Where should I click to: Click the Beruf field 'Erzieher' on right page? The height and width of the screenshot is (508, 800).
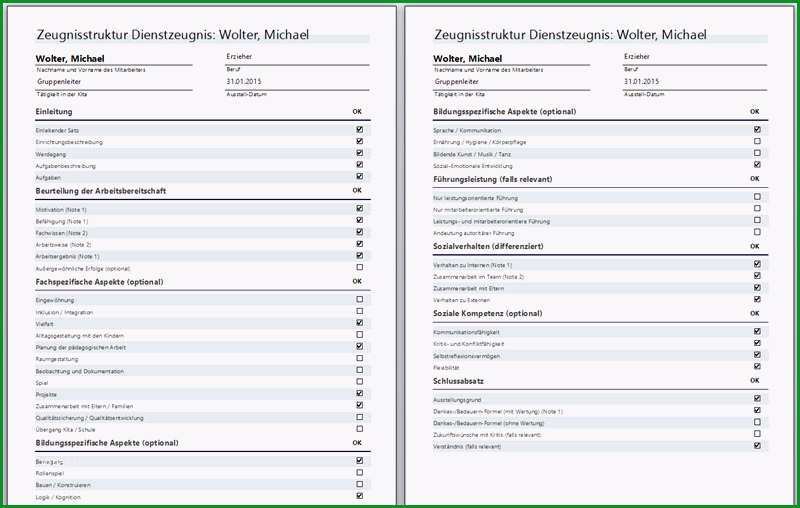coord(695,57)
